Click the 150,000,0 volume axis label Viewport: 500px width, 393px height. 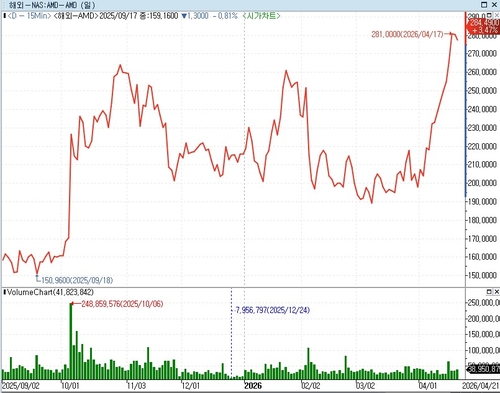point(484,334)
